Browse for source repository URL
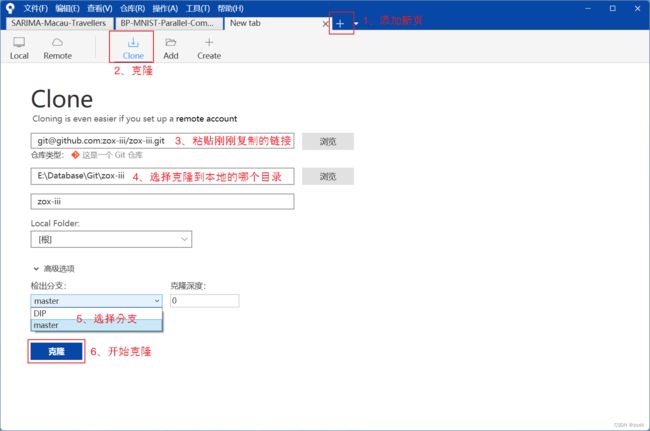The image size is (650, 431). point(327,141)
